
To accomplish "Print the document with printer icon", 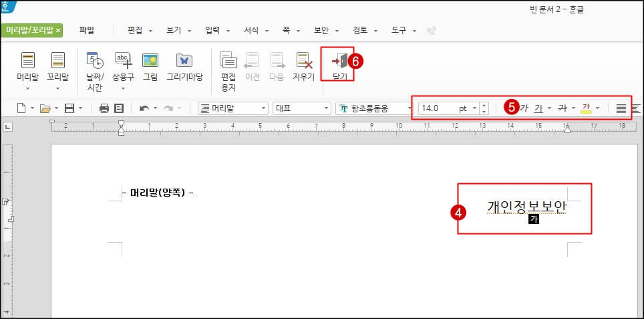I will coord(104,108).
